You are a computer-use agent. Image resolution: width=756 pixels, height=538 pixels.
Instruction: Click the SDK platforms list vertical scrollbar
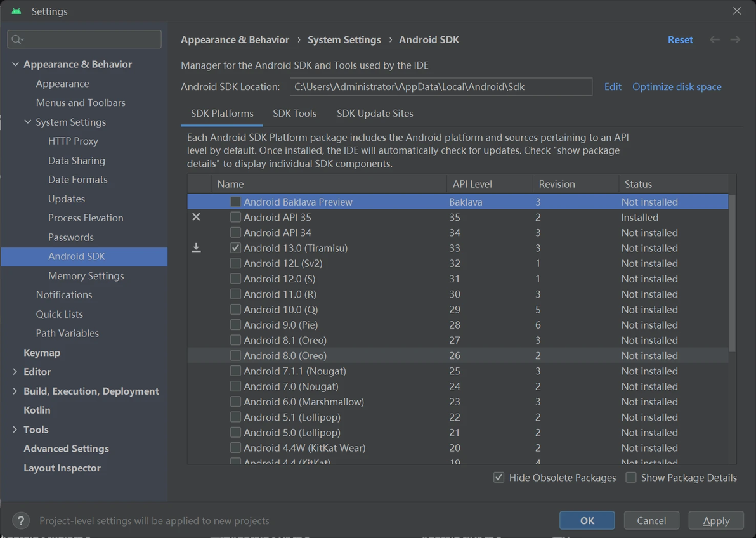[733, 273]
